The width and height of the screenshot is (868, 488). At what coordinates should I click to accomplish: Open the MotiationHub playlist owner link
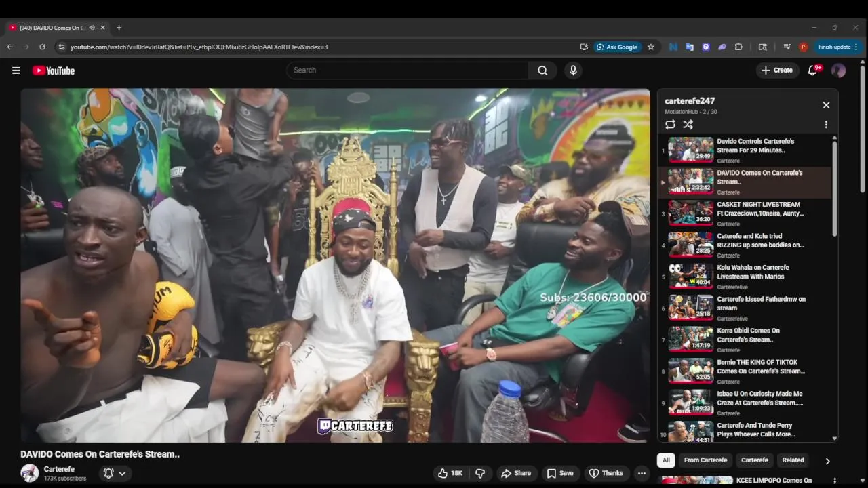tap(682, 112)
